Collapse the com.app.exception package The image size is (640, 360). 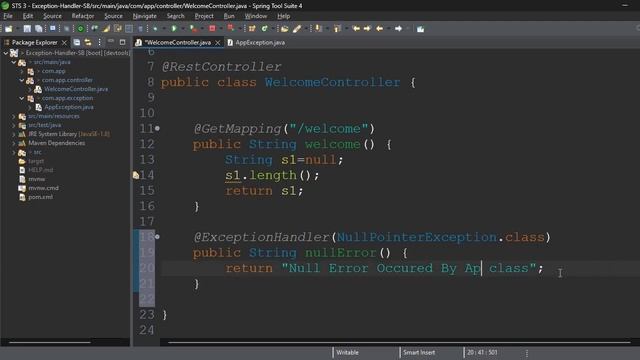(22, 98)
